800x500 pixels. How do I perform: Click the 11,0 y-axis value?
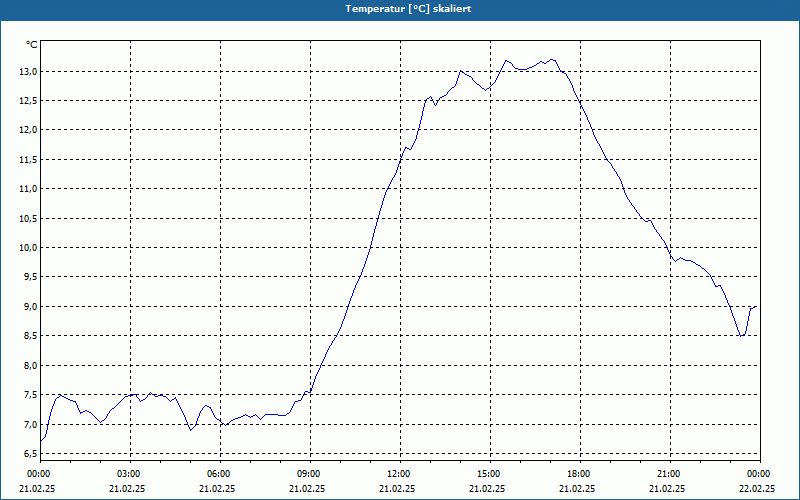coord(29,189)
